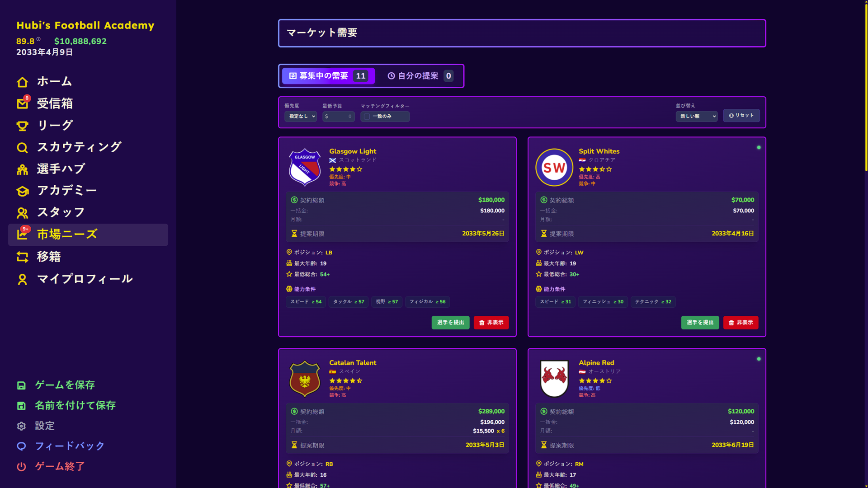The height and width of the screenshot is (488, 868).
Task: Click ゲームを保存 link
Action: pos(65,385)
